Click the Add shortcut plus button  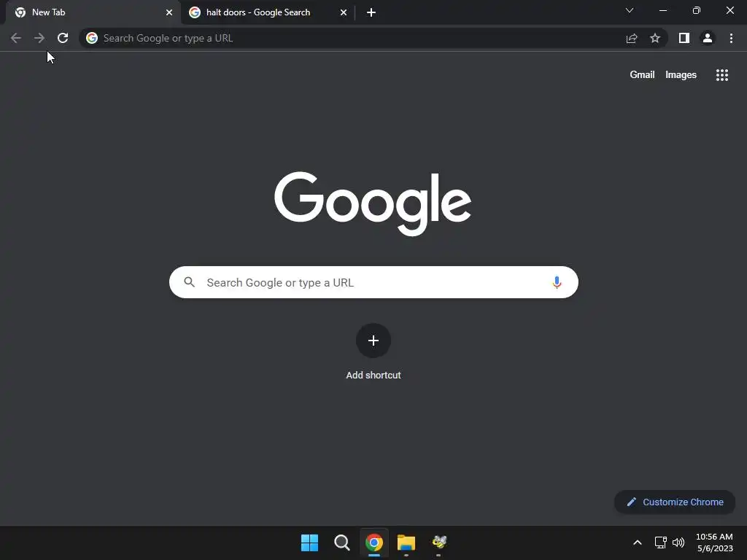373,341
